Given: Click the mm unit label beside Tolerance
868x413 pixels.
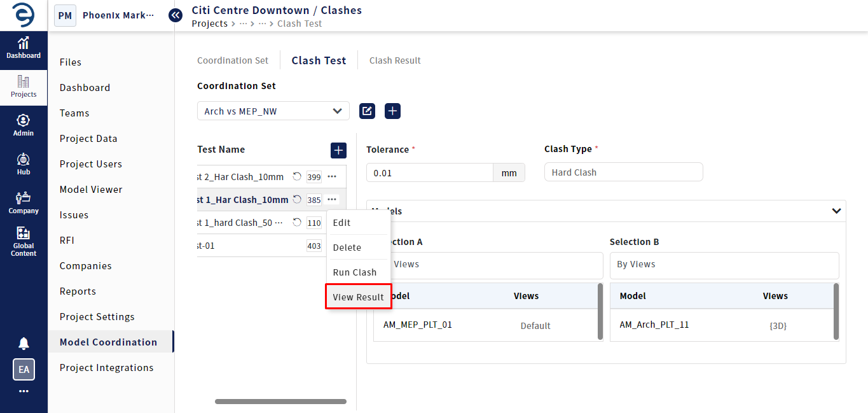Looking at the screenshot, I should click(x=509, y=172).
